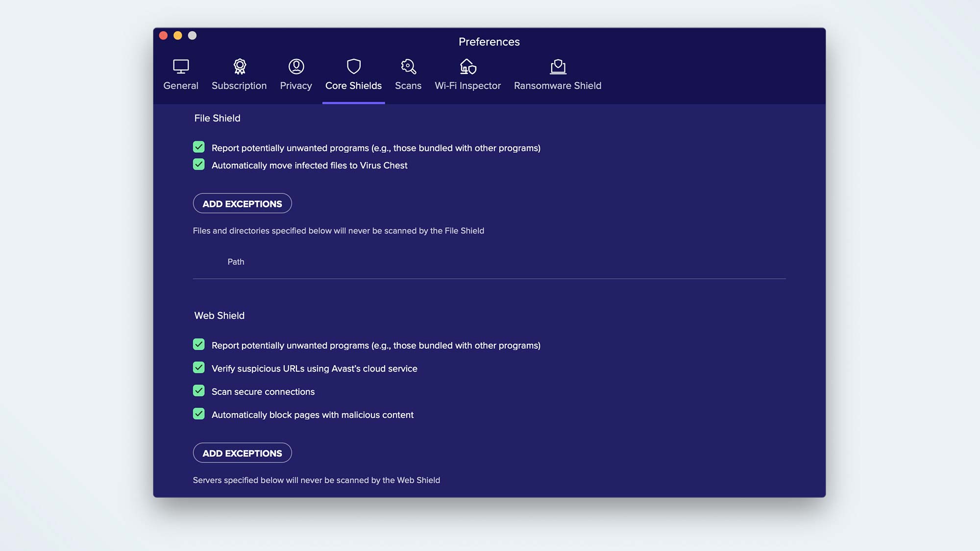This screenshot has width=980, height=551.
Task: Disable Scan secure connections checkbox
Action: point(198,391)
